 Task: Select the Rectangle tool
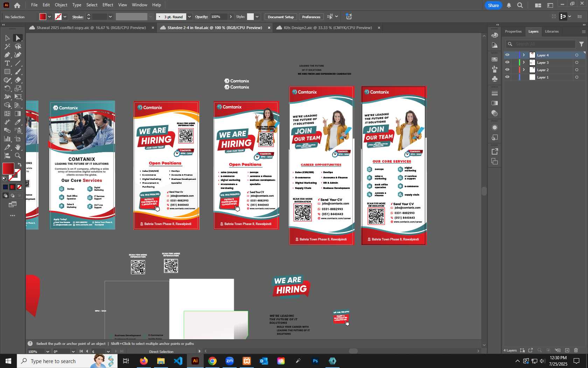point(7,71)
